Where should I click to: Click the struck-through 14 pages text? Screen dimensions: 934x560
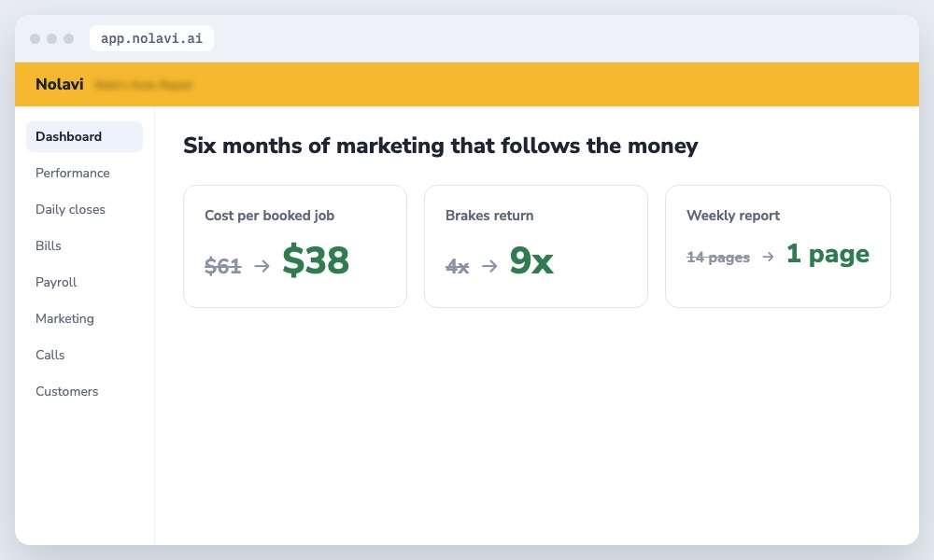pos(717,257)
